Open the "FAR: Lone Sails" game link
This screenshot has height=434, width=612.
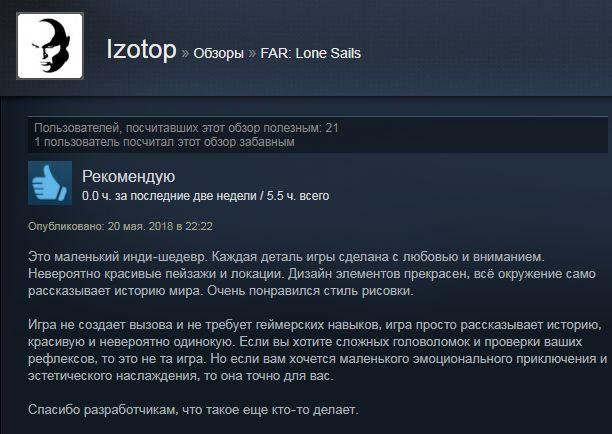310,53
